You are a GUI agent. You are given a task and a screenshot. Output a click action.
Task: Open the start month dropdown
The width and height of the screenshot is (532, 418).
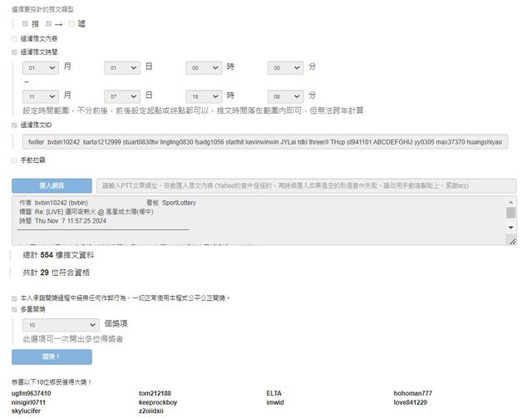click(41, 68)
